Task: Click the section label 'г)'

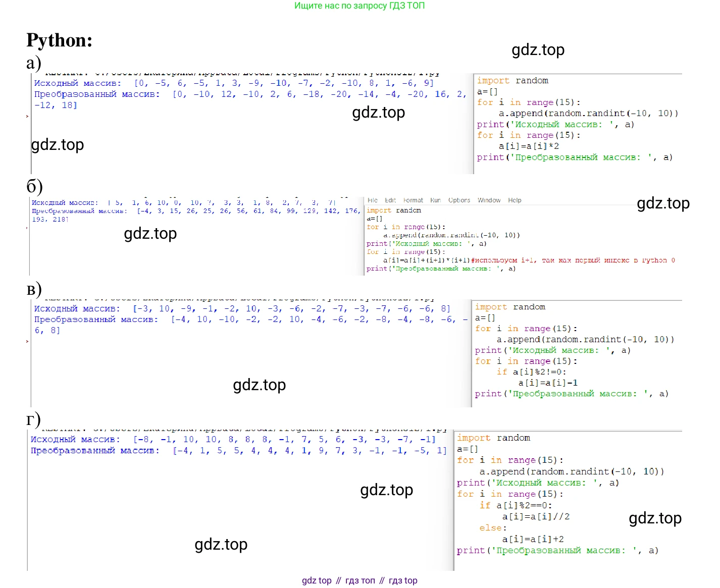Action: click(x=33, y=419)
